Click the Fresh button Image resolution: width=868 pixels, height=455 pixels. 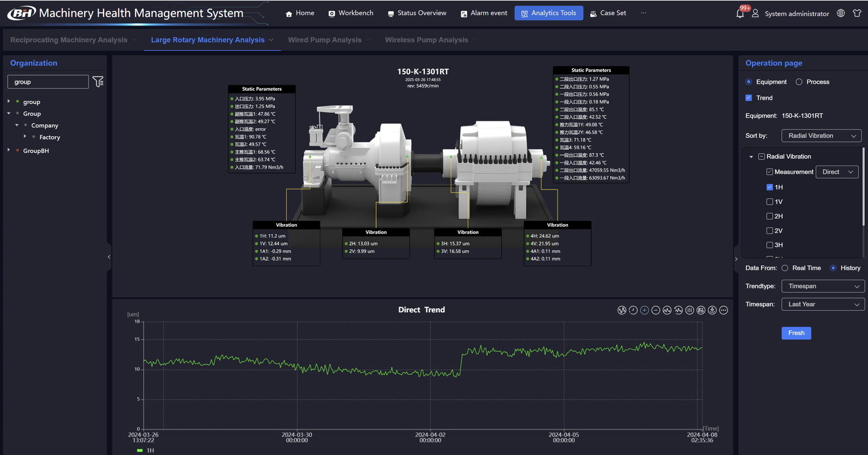[x=796, y=333]
